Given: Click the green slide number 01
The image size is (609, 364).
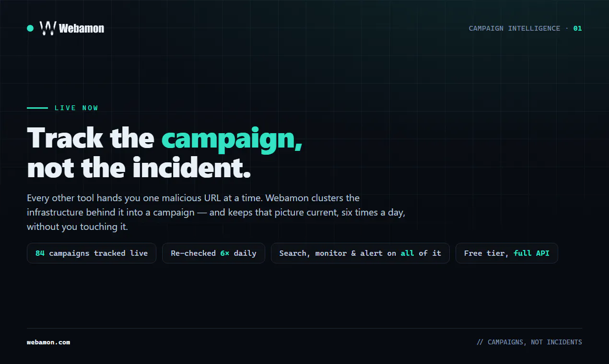Looking at the screenshot, I should coord(577,28).
